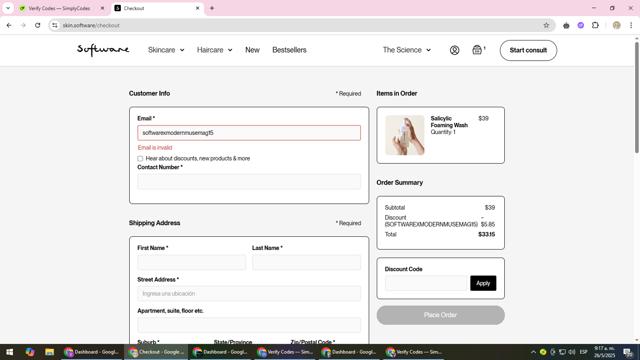This screenshot has width=640, height=360.
Task: Bookmark this page with star icon
Action: pyautogui.click(x=546, y=25)
